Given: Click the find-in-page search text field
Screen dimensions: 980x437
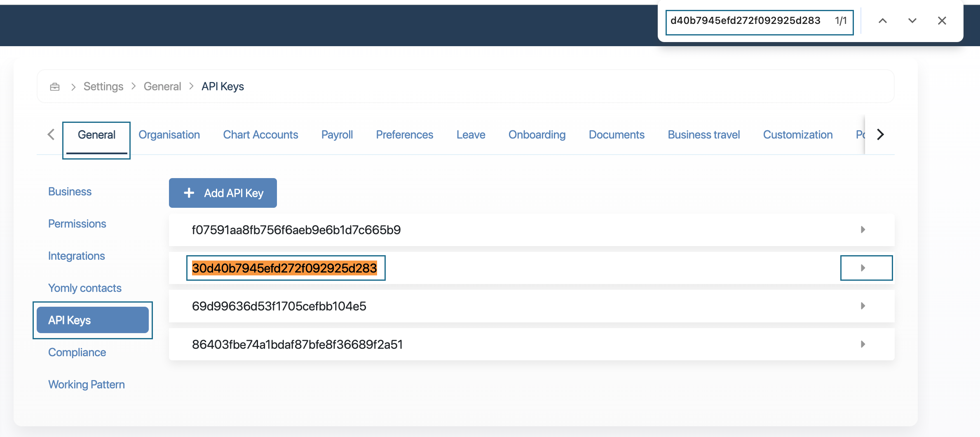Looking at the screenshot, I should tap(746, 21).
